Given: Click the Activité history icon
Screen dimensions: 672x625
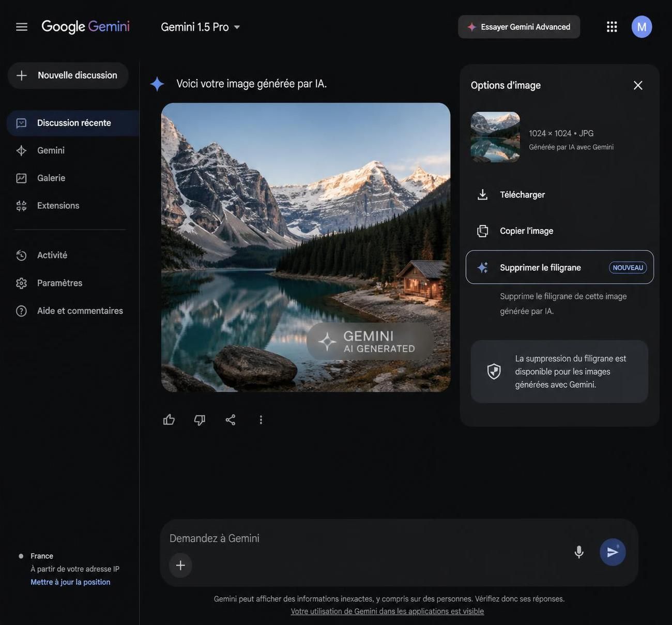Looking at the screenshot, I should (x=21, y=255).
